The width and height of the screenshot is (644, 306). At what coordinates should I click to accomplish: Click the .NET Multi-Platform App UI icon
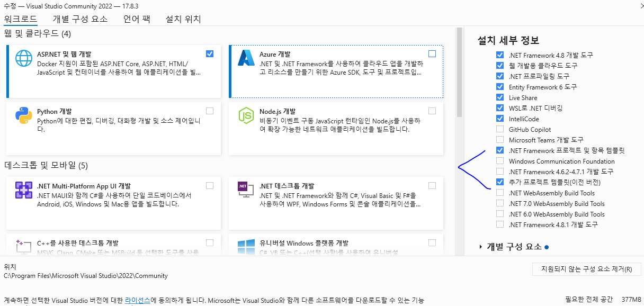24,190
